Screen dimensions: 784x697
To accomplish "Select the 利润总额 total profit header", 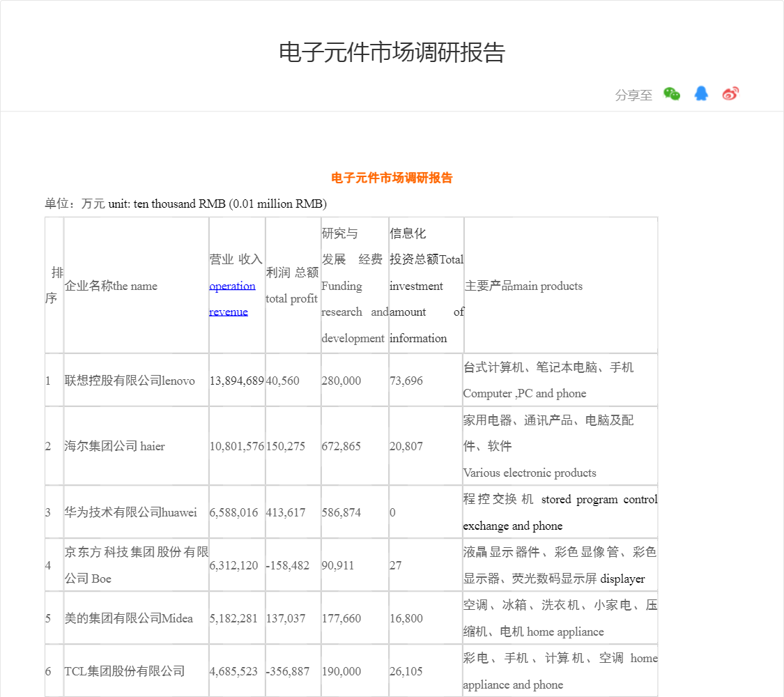I will (x=293, y=286).
